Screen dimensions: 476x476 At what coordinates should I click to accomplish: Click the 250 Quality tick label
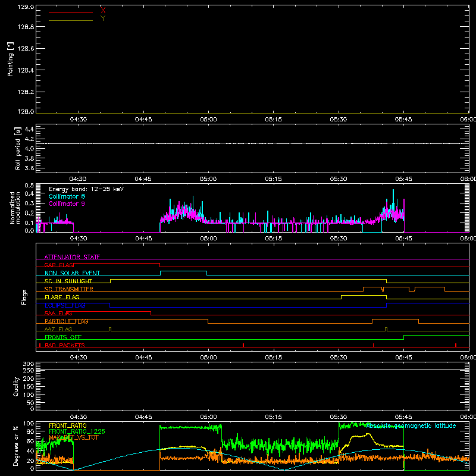point(28,371)
